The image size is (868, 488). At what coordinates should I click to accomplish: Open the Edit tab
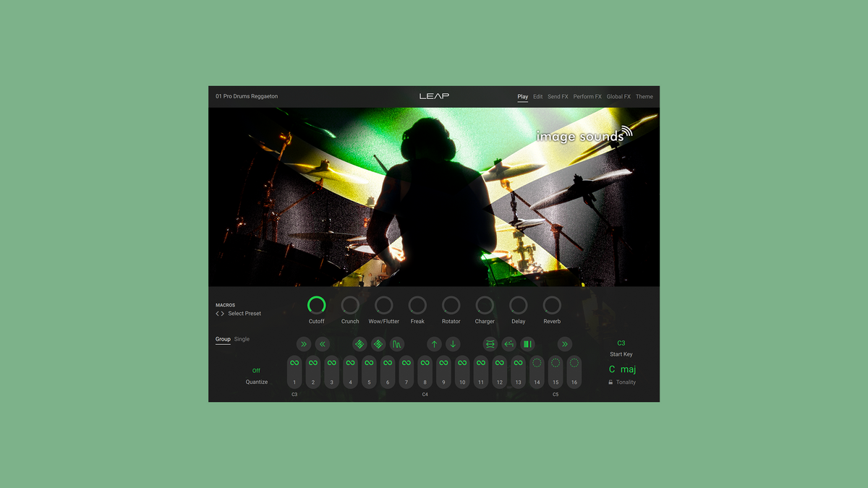538,96
